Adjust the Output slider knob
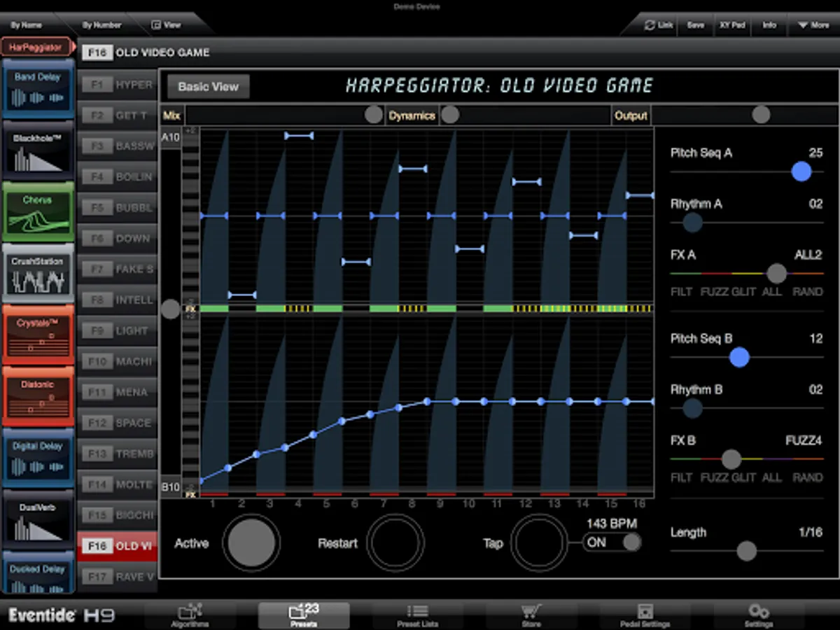Image resolution: width=840 pixels, height=630 pixels. point(761,115)
